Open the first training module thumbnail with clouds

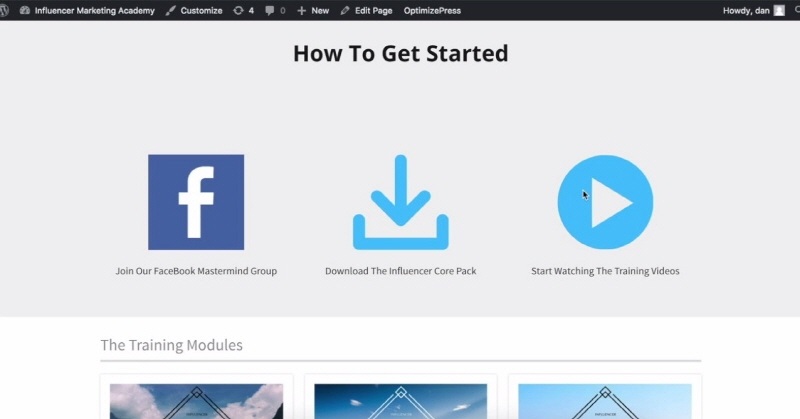click(196, 401)
